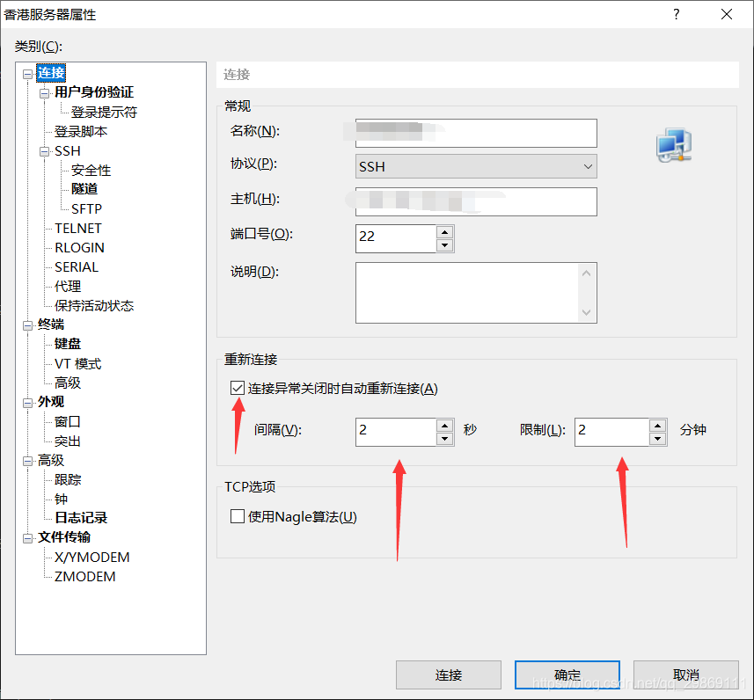This screenshot has width=754, height=700.
Task: Select 窗口 tree item
Action: 68,421
